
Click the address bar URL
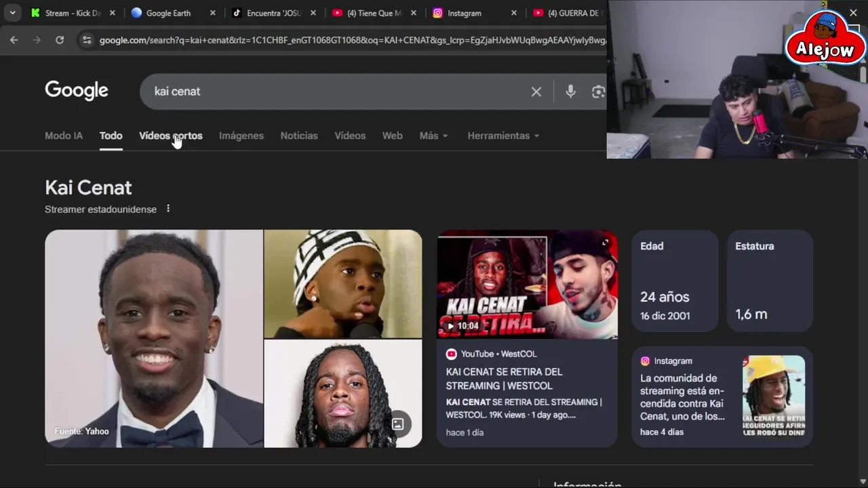(353, 40)
